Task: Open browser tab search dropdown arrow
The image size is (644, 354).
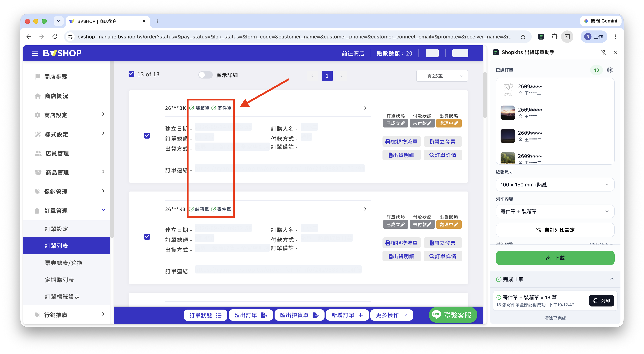Action: click(x=58, y=21)
